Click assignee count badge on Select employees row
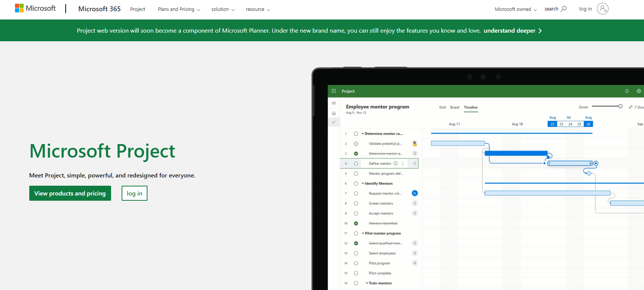644x290 pixels. (415, 253)
